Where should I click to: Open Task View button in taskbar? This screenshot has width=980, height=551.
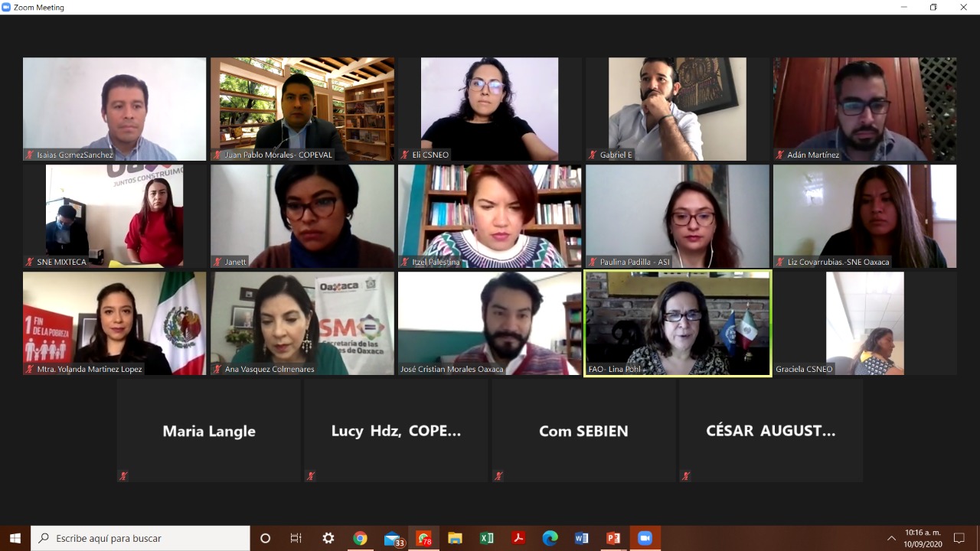coord(296,538)
